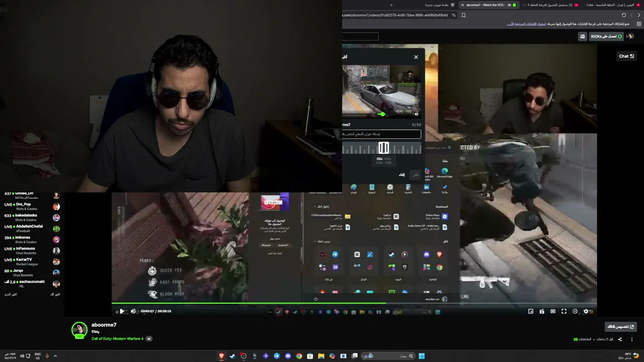Open the aboorme7 streamer avatar
The width and height of the screenshot is (644, 362).
coord(79,330)
